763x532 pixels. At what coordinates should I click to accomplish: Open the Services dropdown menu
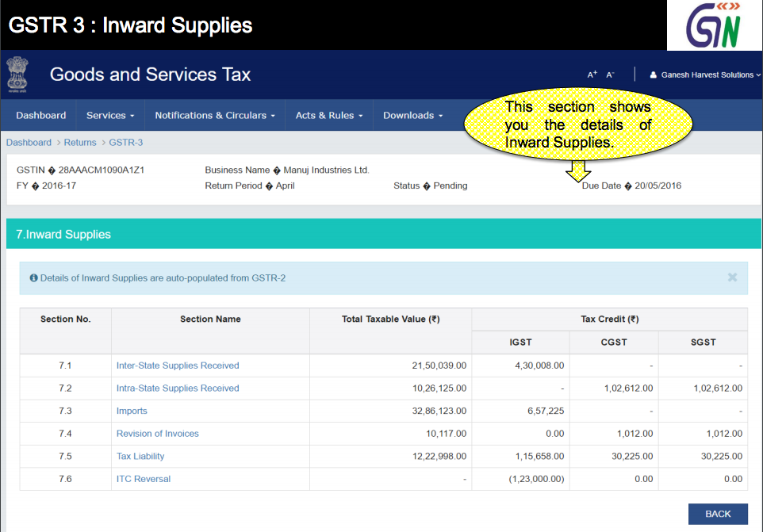click(109, 115)
